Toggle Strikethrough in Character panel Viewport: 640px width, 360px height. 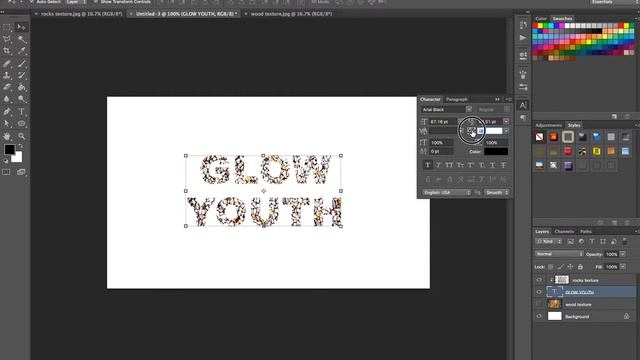point(503,165)
